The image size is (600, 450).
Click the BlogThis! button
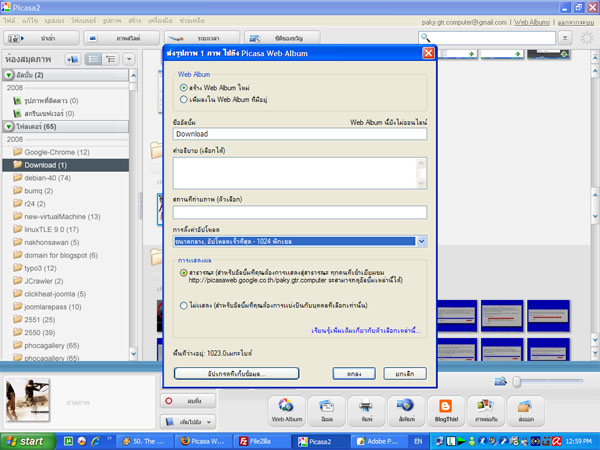pyautogui.click(x=446, y=411)
